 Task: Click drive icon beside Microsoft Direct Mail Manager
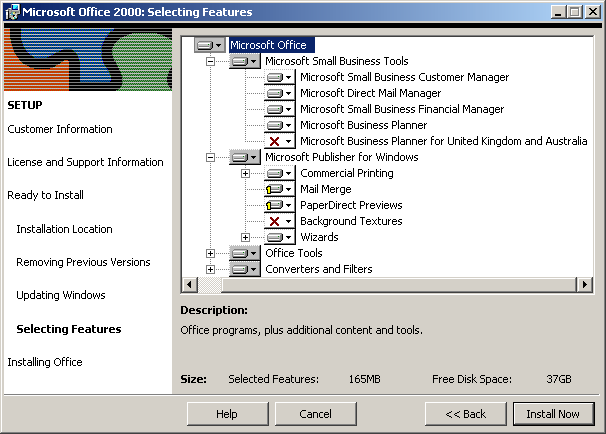point(280,93)
